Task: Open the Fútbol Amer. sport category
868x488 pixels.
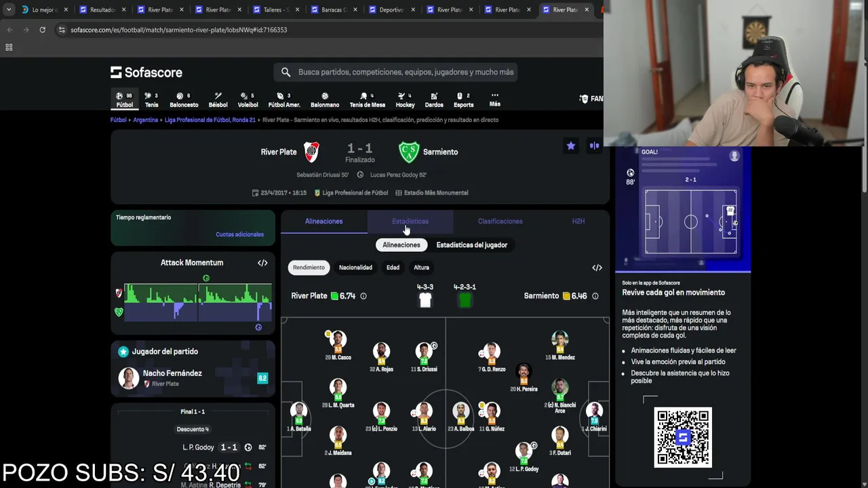Action: point(284,100)
